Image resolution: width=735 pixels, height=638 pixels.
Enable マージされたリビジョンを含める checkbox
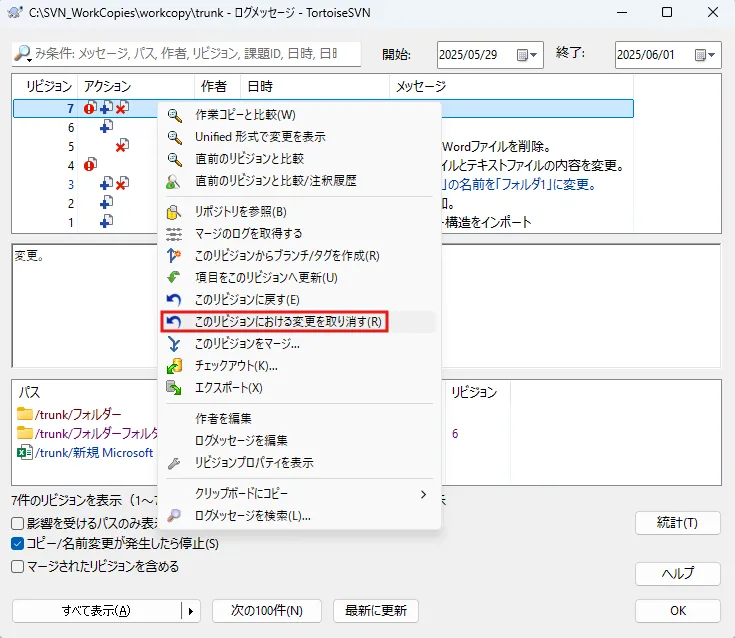17,566
